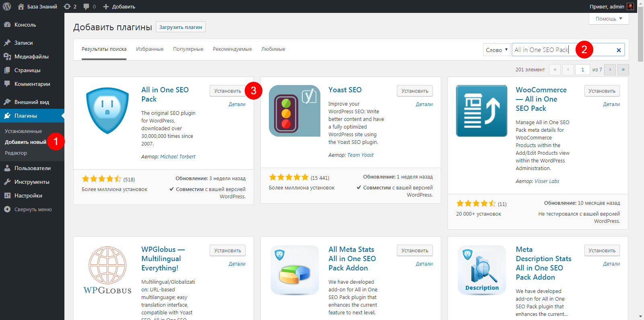Install WPGlobus Multilingual Everything

[227, 250]
